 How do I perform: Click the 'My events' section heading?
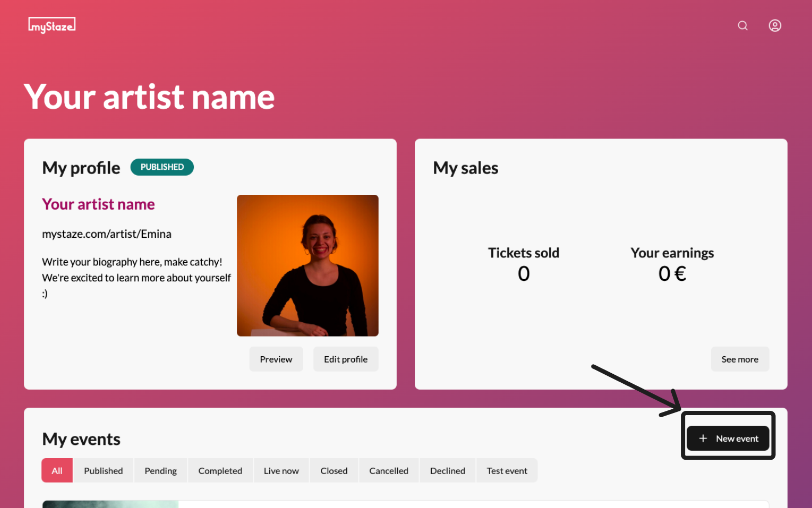[x=81, y=439]
